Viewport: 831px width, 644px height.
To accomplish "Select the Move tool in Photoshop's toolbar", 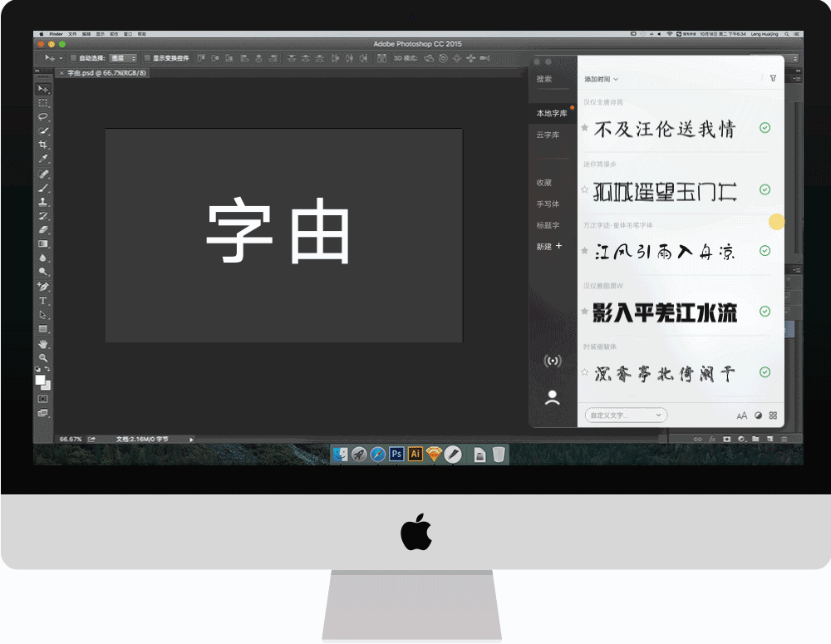I will (43, 89).
